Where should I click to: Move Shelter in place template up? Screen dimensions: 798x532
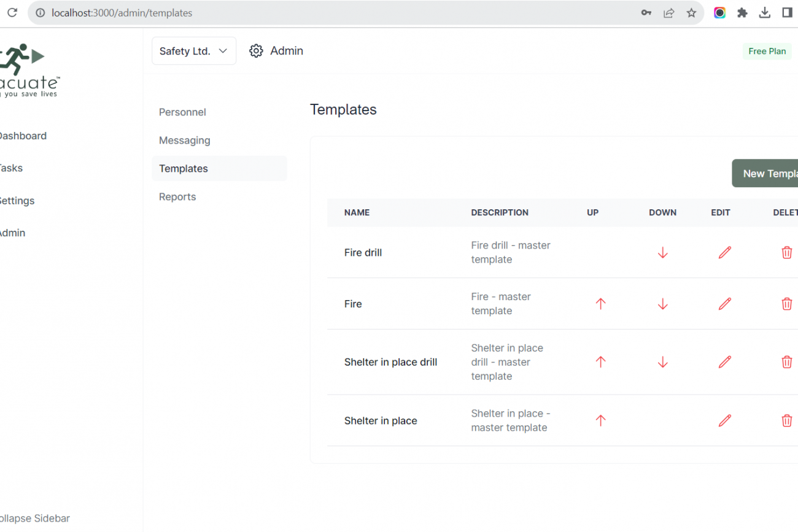pyautogui.click(x=600, y=420)
